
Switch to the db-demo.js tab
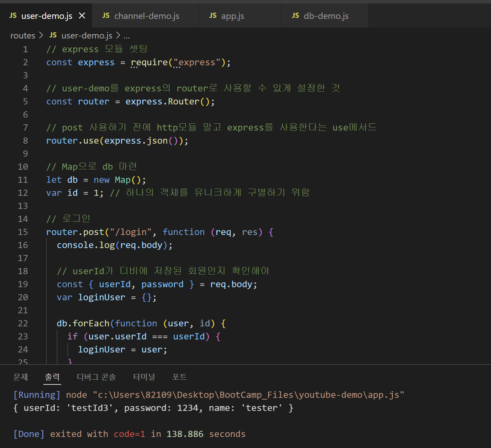pyautogui.click(x=325, y=16)
